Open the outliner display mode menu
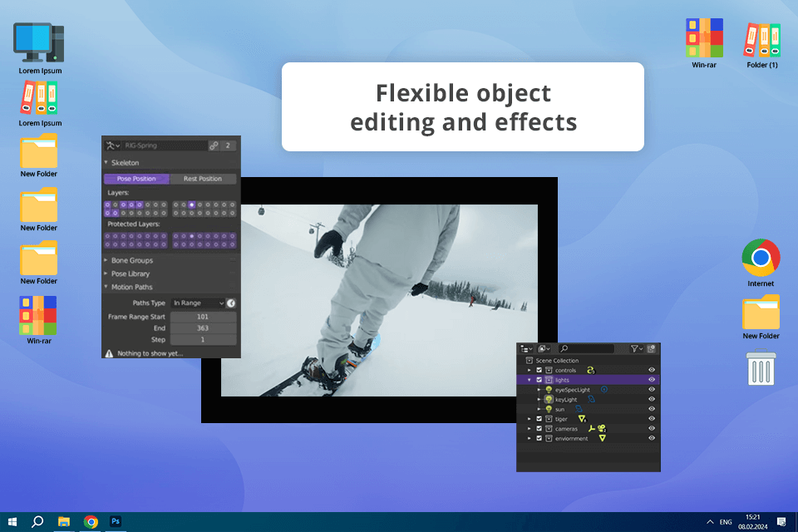798x532 pixels. pyautogui.click(x=544, y=349)
